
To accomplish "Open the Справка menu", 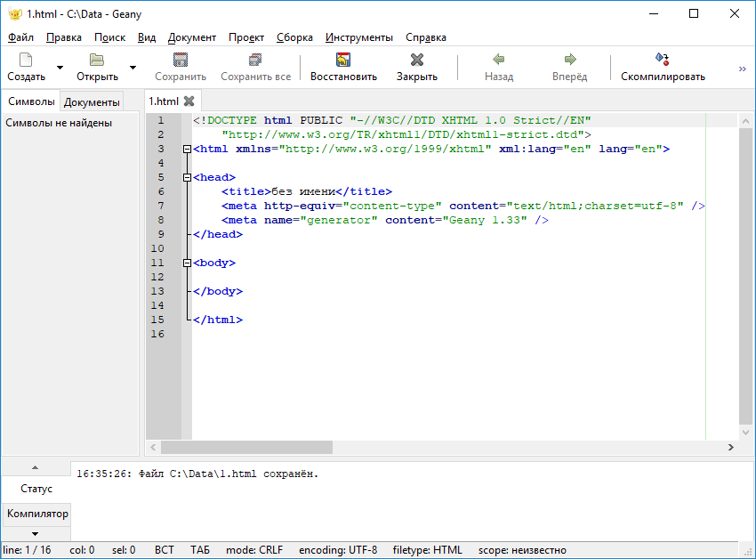I will [x=426, y=37].
